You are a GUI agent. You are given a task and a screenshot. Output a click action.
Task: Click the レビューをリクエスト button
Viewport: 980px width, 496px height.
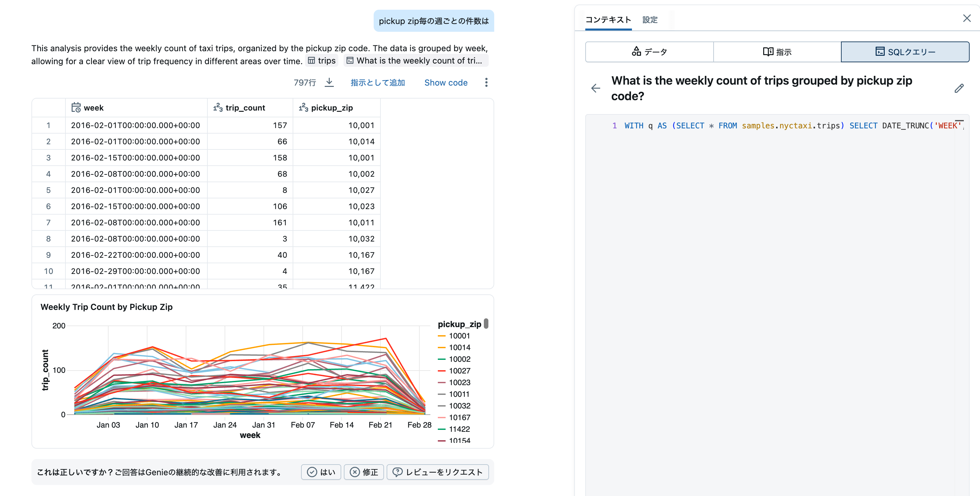tap(437, 472)
